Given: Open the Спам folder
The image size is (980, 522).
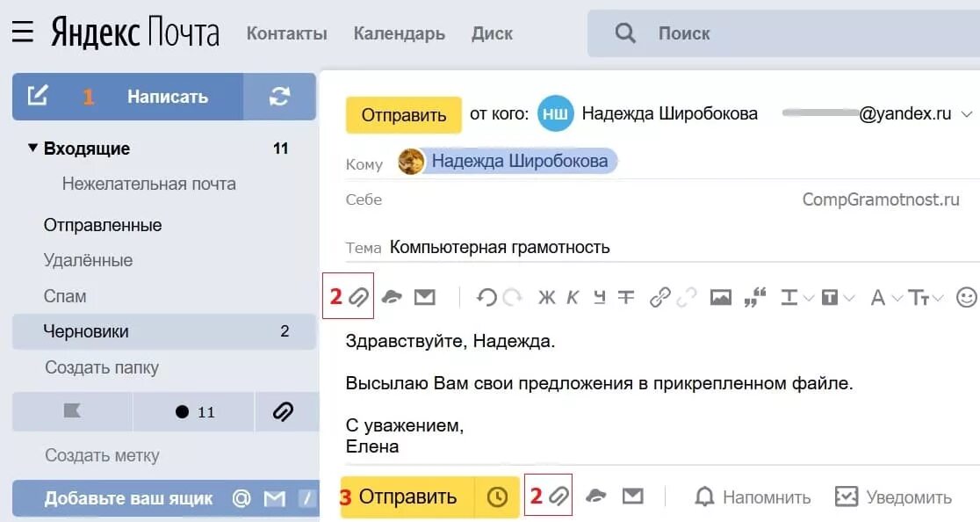Looking at the screenshot, I should coord(65,295).
